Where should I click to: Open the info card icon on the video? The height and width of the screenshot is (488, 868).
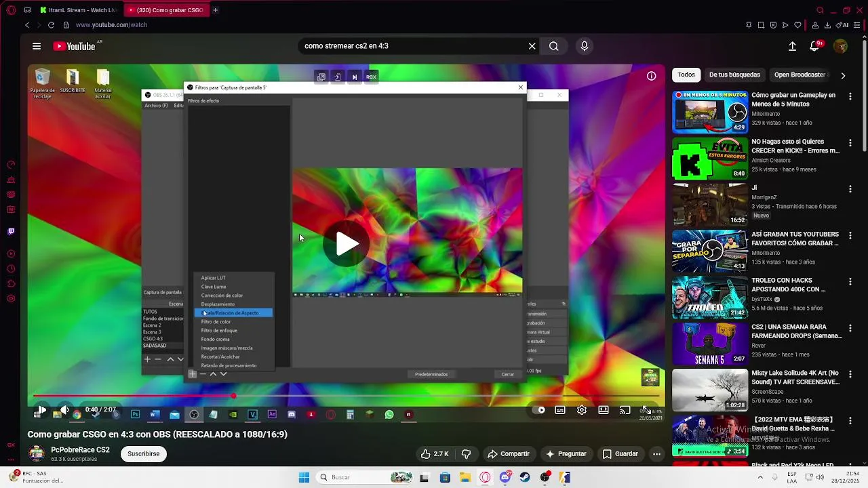[x=651, y=76]
